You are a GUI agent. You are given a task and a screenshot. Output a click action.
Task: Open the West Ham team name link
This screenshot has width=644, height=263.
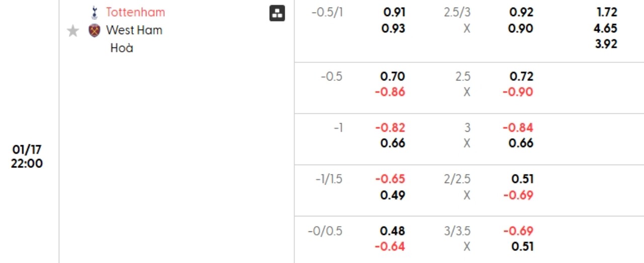[134, 30]
